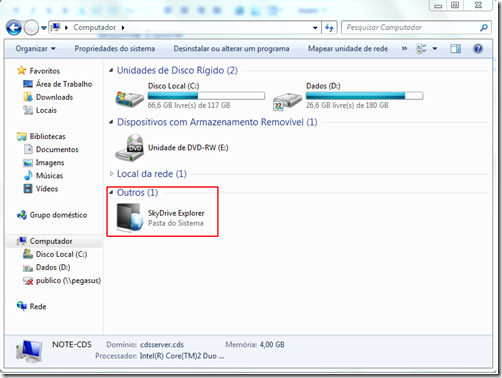Image resolution: width=502 pixels, height=378 pixels.
Task: Select the DVD-RW (E:) drive icon
Action: pos(130,148)
